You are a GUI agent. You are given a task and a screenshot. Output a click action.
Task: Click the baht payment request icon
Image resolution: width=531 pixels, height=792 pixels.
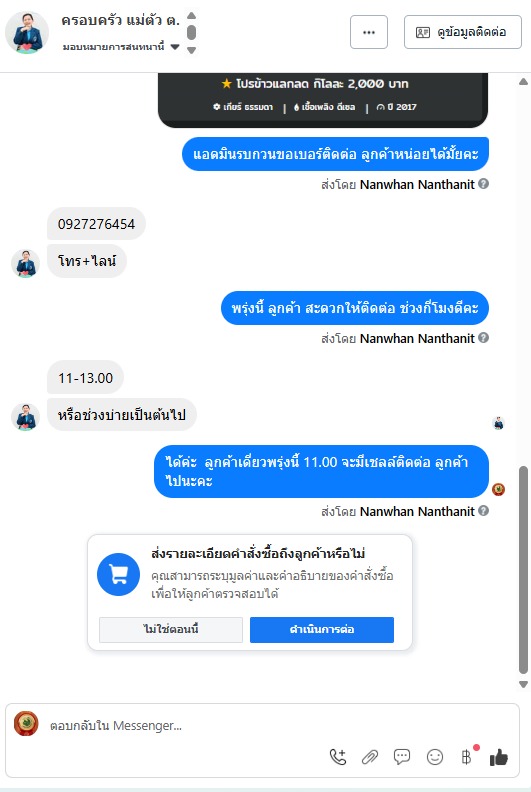coord(466,757)
